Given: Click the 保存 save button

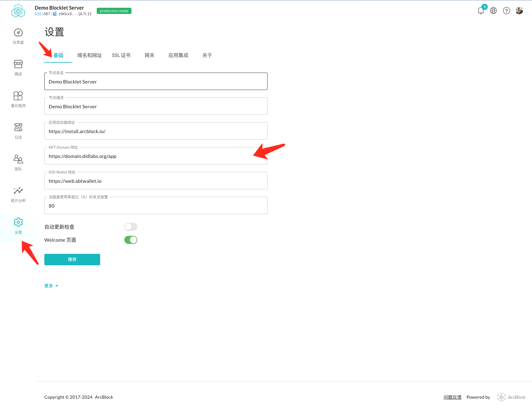Looking at the screenshot, I should (72, 259).
